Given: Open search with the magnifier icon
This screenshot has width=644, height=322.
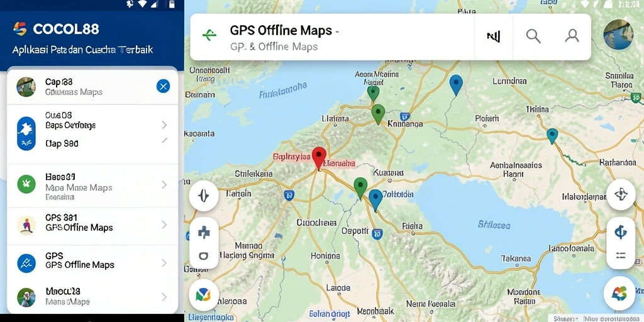Looking at the screenshot, I should tap(533, 36).
